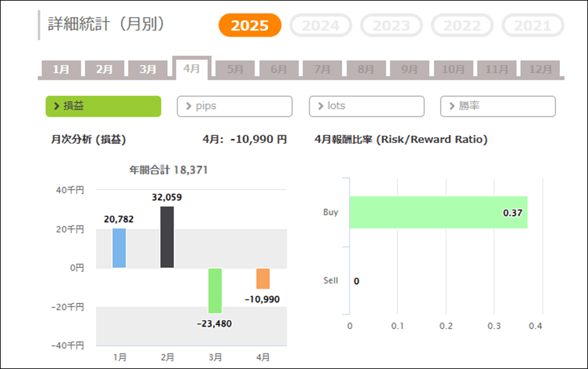Select the 2025 year button
This screenshot has height=369, width=588.
tap(250, 25)
